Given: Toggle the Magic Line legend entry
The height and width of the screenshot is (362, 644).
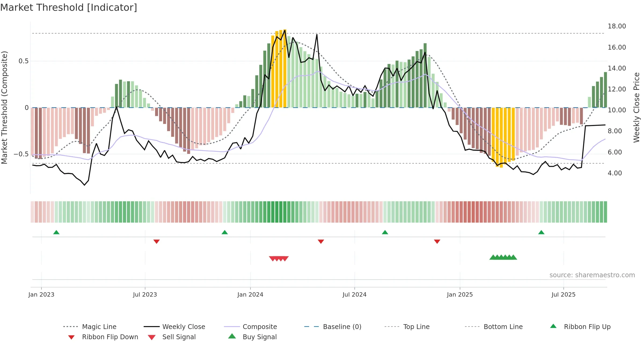Looking at the screenshot, I should (x=90, y=327).
